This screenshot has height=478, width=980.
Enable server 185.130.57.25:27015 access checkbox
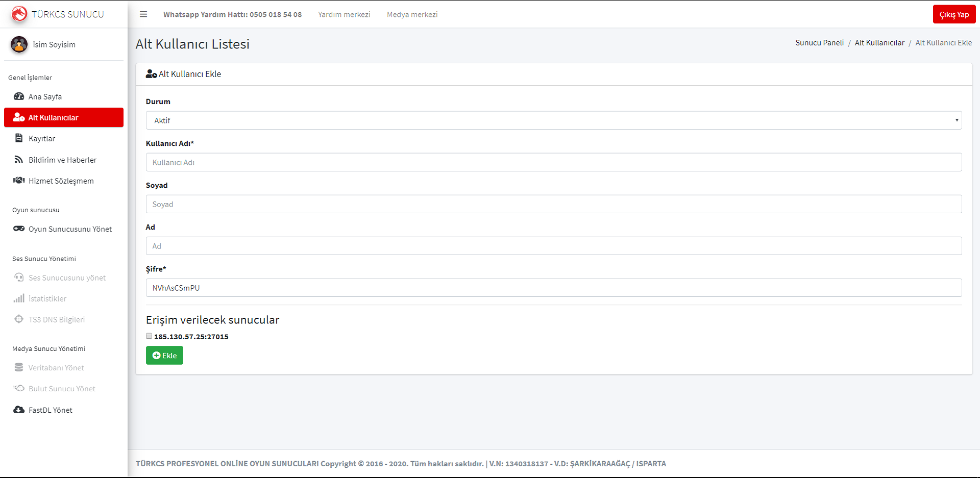coord(149,336)
